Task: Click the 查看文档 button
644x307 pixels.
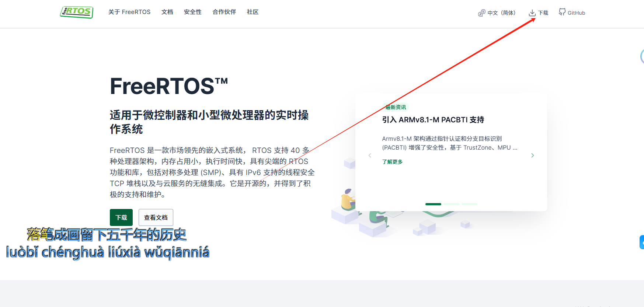Action: click(x=156, y=217)
